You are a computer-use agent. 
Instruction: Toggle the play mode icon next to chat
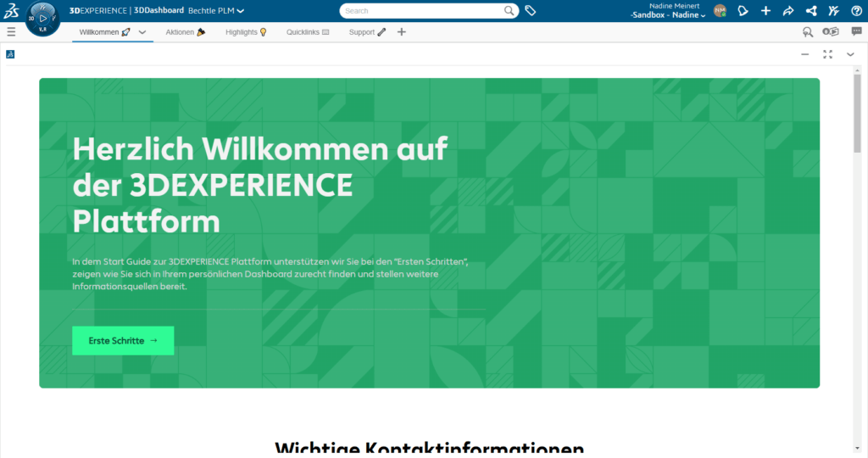click(832, 32)
